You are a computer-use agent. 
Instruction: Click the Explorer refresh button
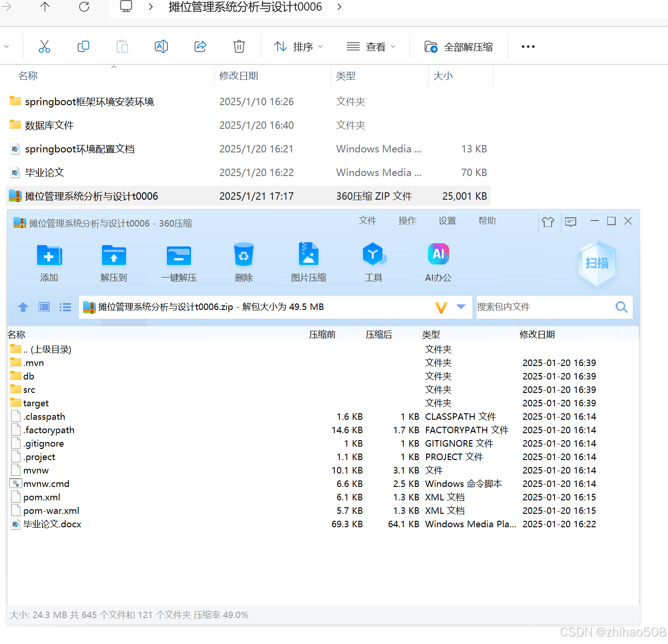(x=84, y=6)
